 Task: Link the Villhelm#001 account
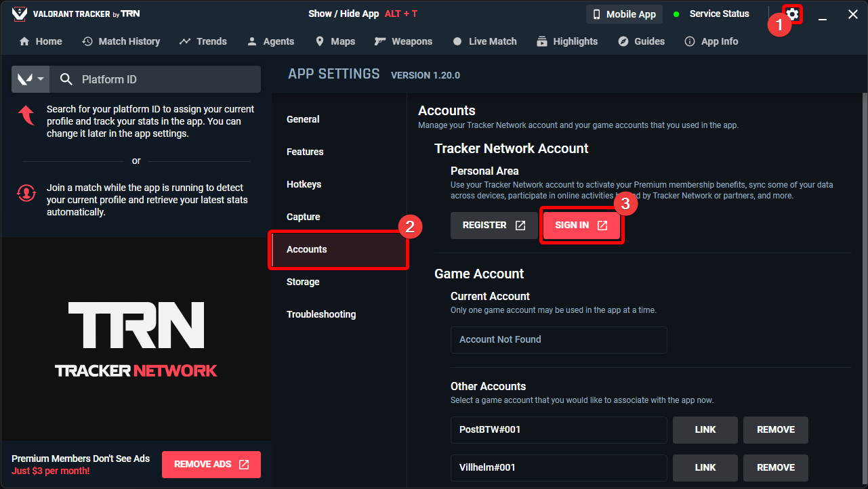coord(705,468)
